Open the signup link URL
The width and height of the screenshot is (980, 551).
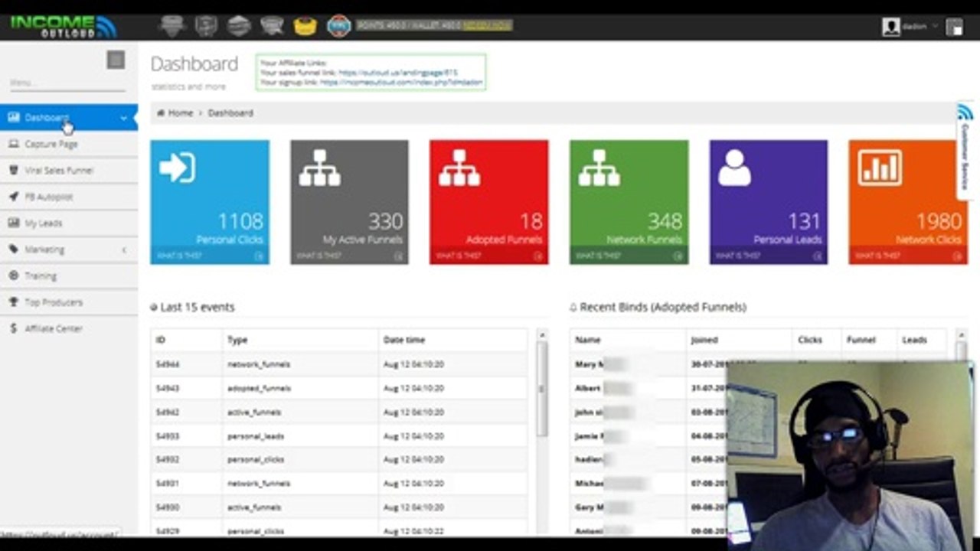tap(401, 81)
